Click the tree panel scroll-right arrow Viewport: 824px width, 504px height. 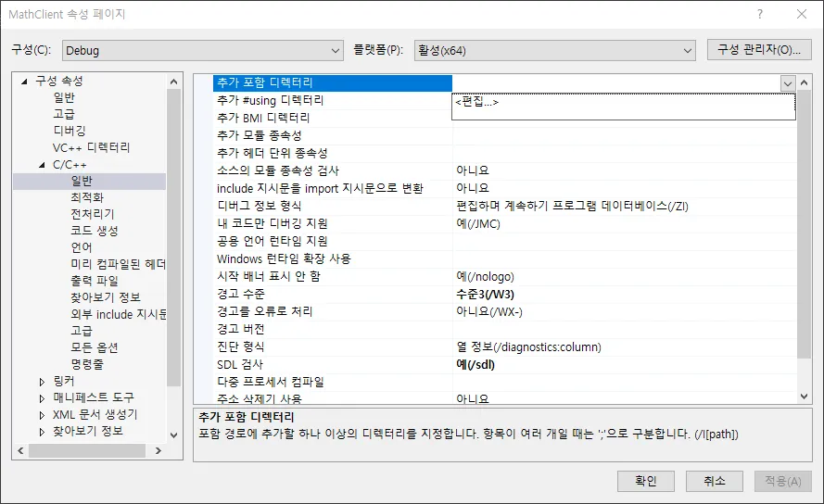tap(158, 451)
